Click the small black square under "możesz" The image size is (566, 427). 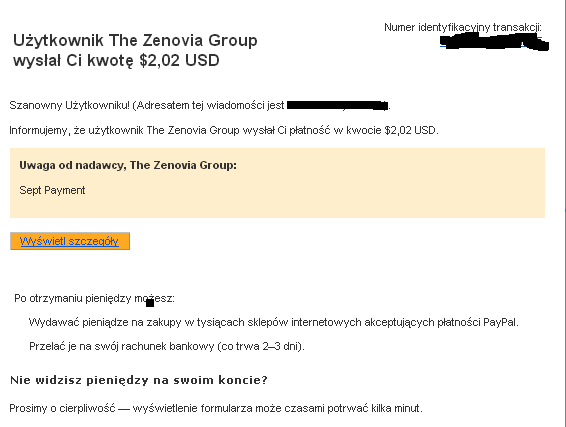[x=150, y=303]
